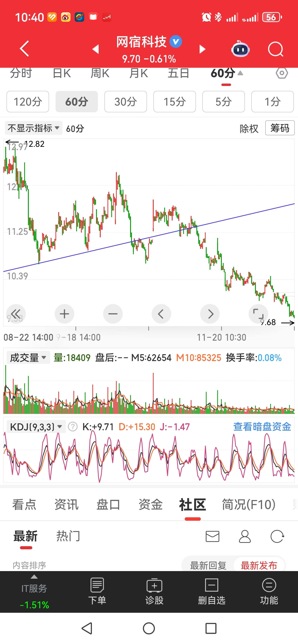Image resolution: width=298 pixels, height=644 pixels.
Task: Toggle 除权 price adjustment
Action: pos(249,129)
